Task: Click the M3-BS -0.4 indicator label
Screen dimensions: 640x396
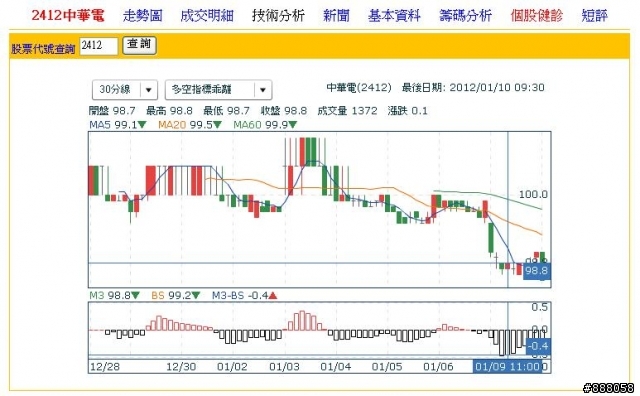Action: (x=244, y=295)
